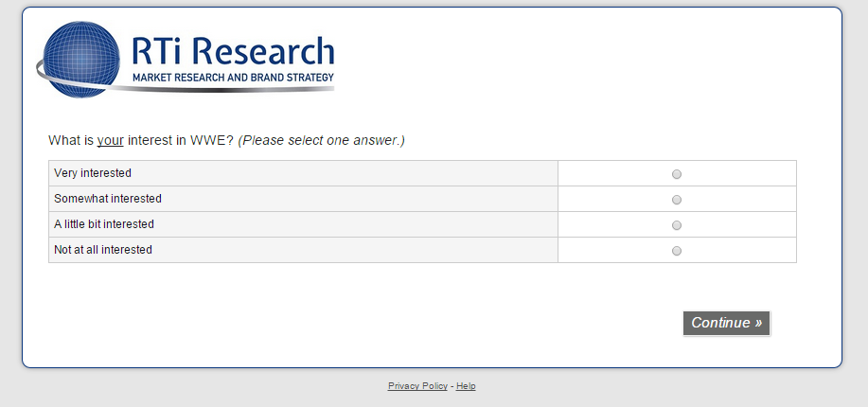Choose the "Somewhat interested" radio option
Image resolution: width=868 pixels, height=407 pixels.
point(676,200)
